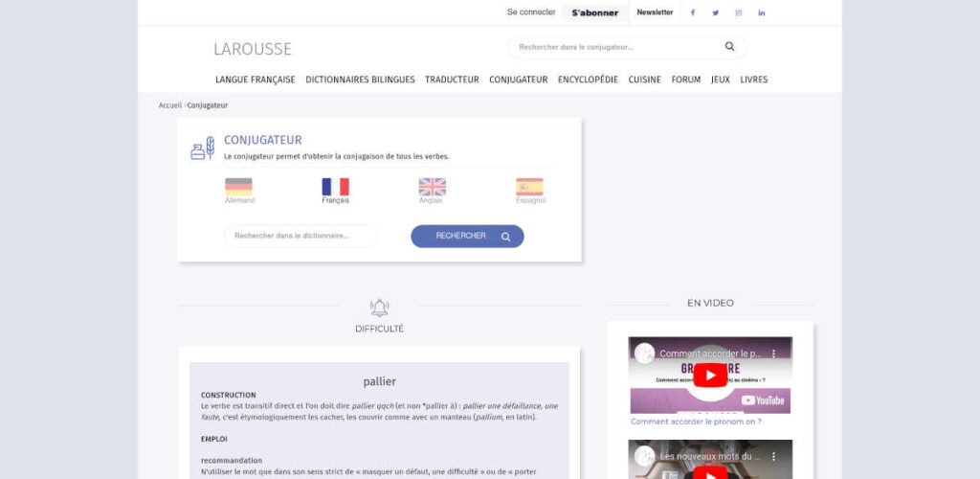This screenshot has width=980, height=479.
Task: Click the EMPLOI subheading
Action: [x=213, y=439]
